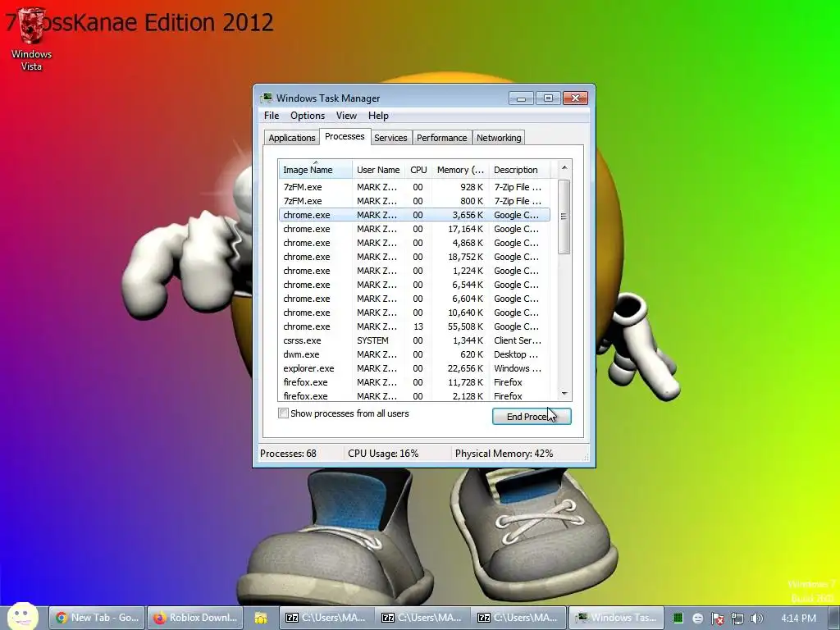Screen dimensions: 840x630
Task: Click the SYSTEM user name cell
Action: 373,340
